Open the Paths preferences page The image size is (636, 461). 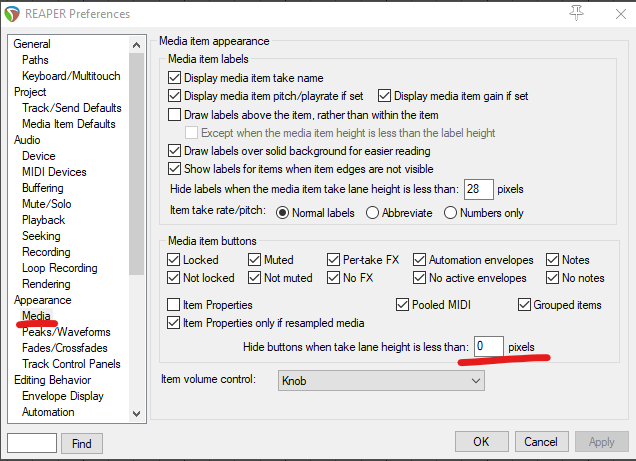[35, 60]
